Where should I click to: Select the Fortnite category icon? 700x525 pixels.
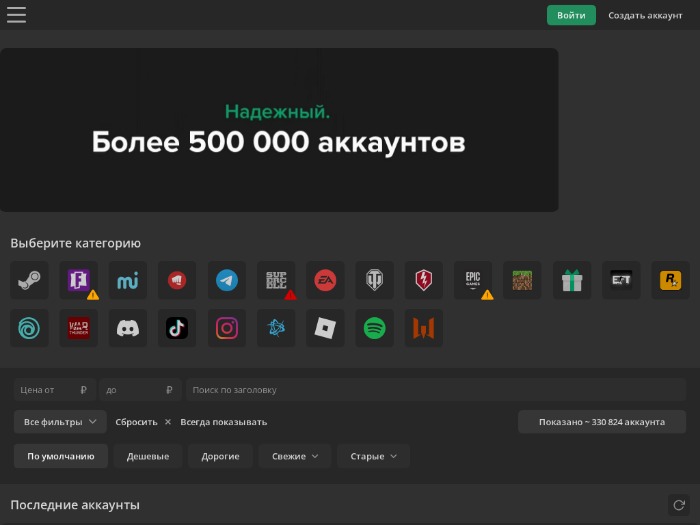79,280
